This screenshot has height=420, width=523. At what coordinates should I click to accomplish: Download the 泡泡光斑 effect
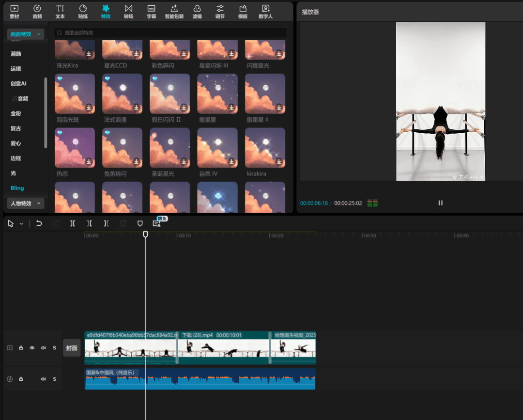[x=89, y=108]
